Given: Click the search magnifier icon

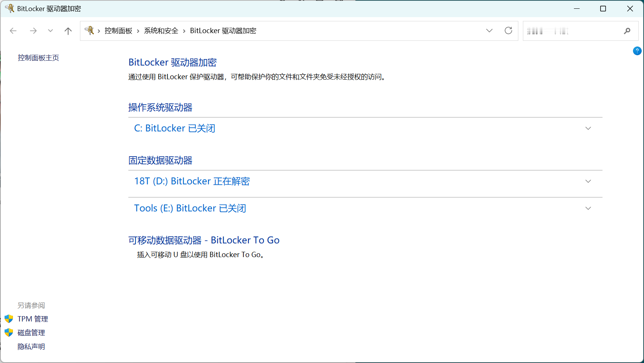Looking at the screenshot, I should tap(627, 31).
